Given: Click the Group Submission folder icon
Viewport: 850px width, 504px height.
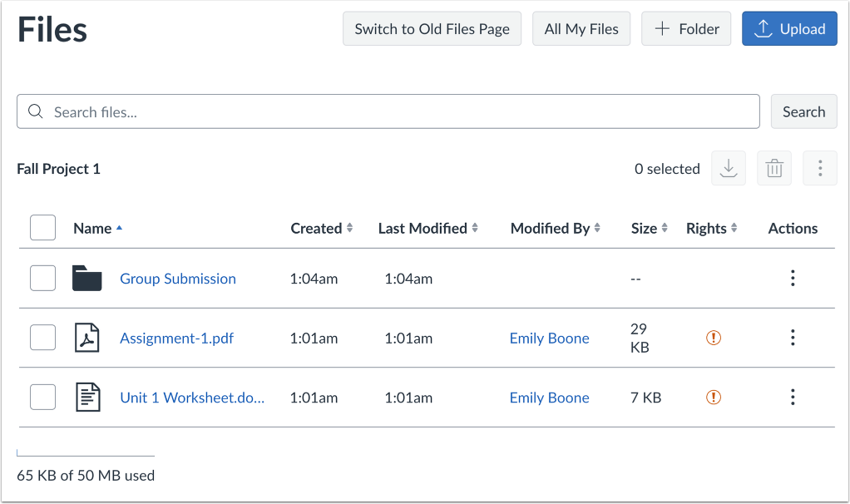Looking at the screenshot, I should click(x=86, y=279).
